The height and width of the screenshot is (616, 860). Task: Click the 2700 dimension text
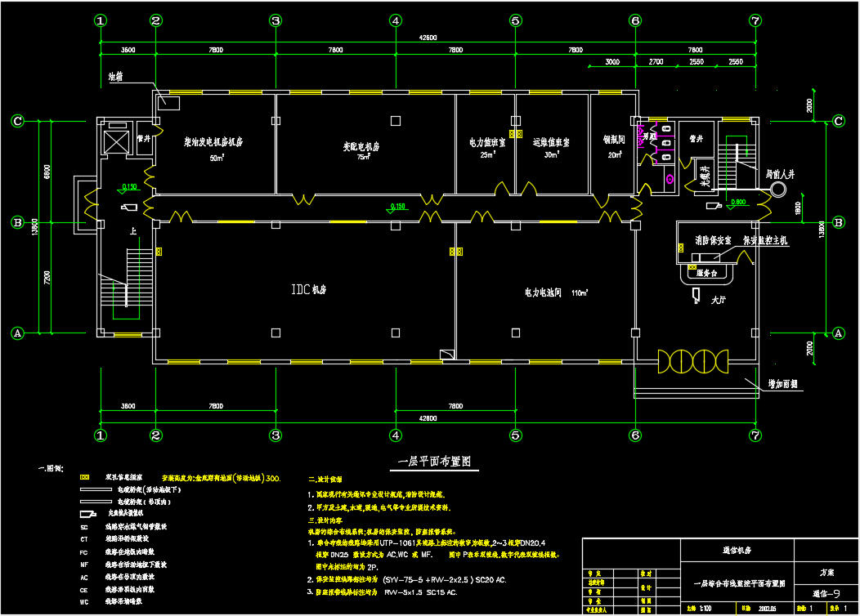(x=656, y=62)
